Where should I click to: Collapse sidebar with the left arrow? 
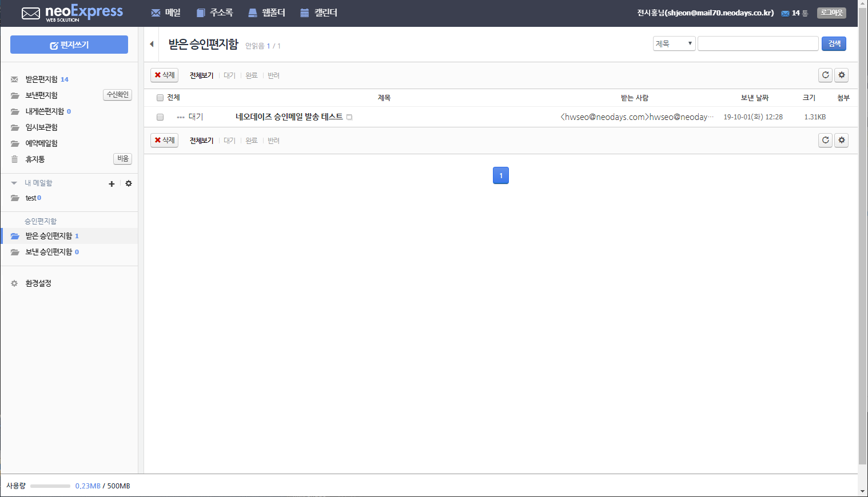pyautogui.click(x=152, y=44)
